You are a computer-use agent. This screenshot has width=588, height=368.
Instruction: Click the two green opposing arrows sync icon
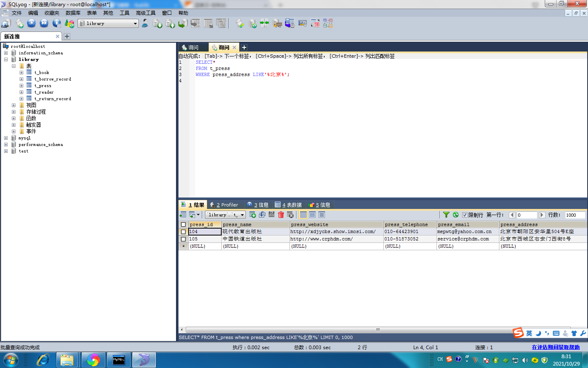[x=265, y=23]
